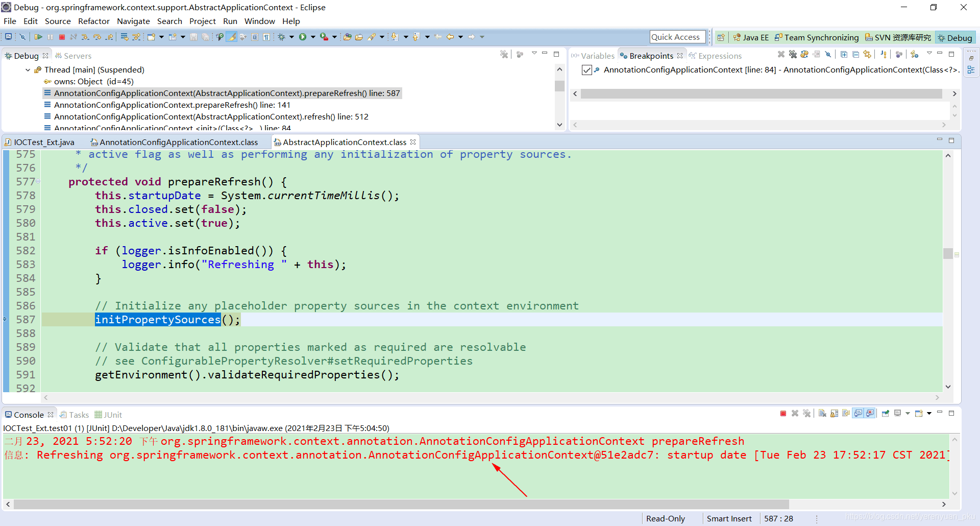Switch to the Variables tab

tap(593, 56)
